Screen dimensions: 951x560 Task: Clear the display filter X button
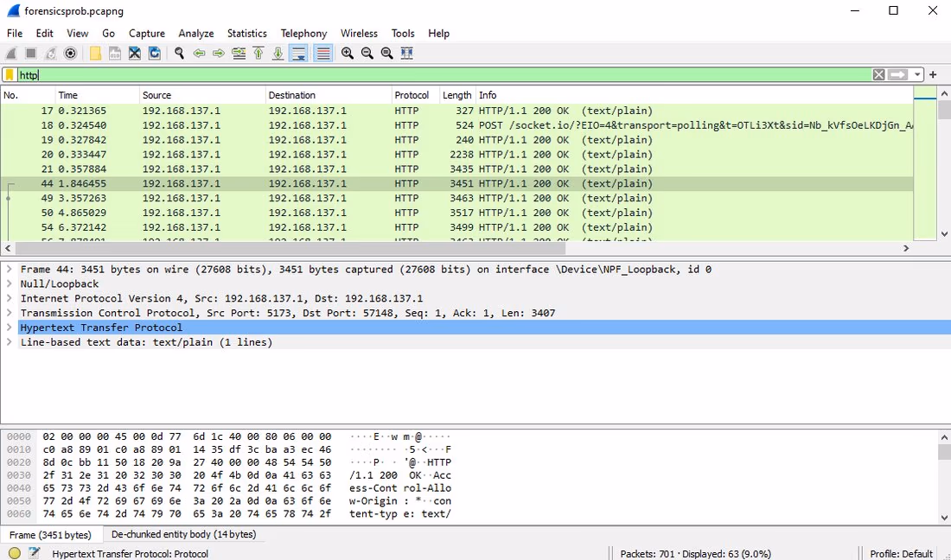pyautogui.click(x=878, y=74)
